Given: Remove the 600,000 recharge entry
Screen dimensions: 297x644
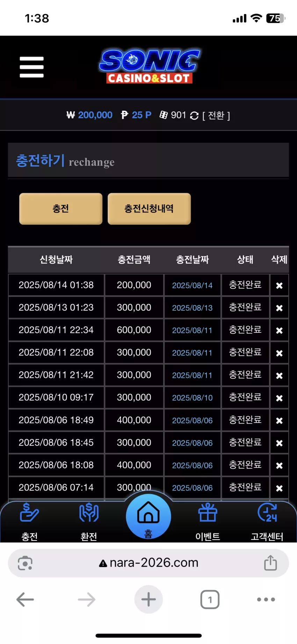Looking at the screenshot, I should coord(279,330).
